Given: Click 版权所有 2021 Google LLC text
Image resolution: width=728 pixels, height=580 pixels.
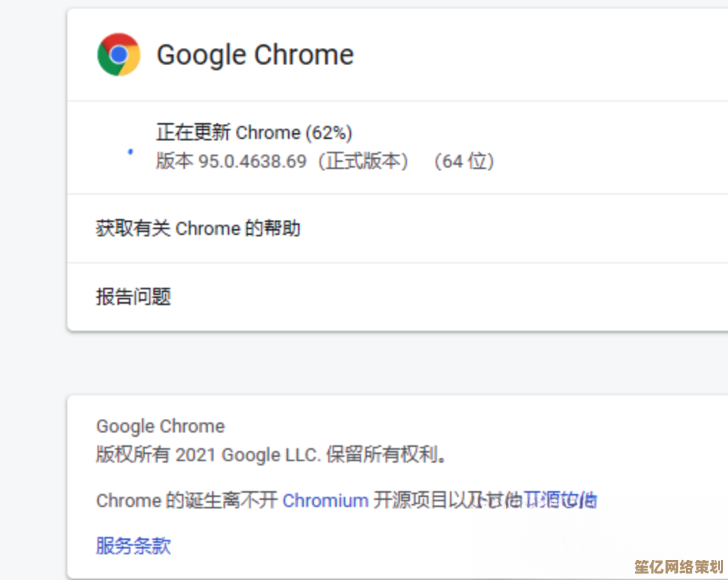Looking at the screenshot, I should pos(208,455).
